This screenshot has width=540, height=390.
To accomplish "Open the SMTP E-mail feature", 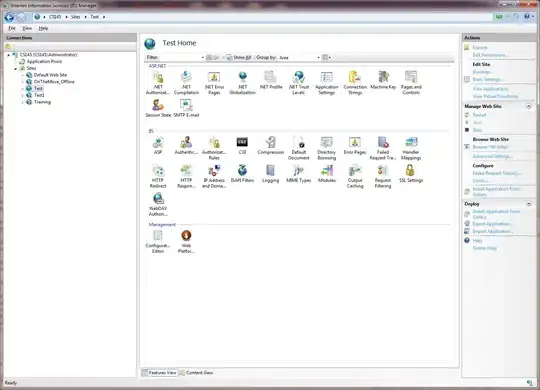I will coord(186,108).
